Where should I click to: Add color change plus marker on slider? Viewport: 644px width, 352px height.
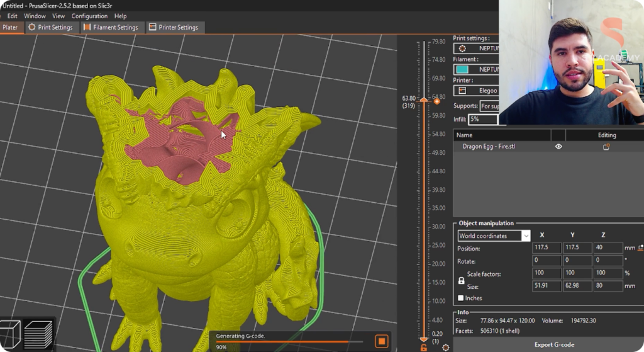437,101
